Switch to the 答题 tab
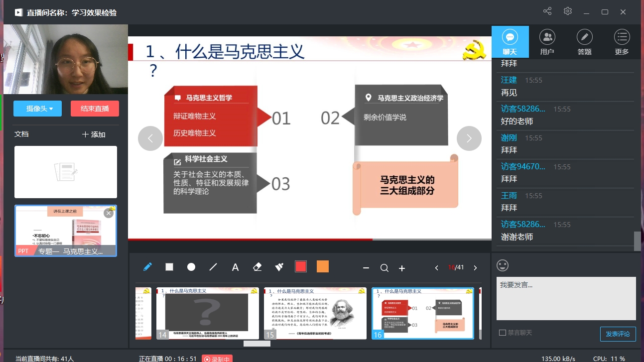 (584, 42)
